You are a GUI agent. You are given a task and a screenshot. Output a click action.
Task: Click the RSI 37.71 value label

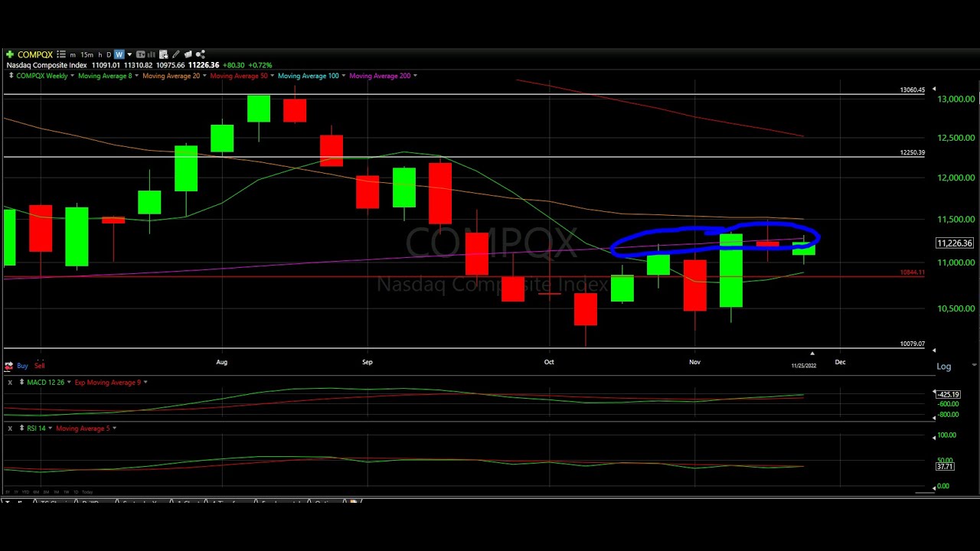[945, 466]
